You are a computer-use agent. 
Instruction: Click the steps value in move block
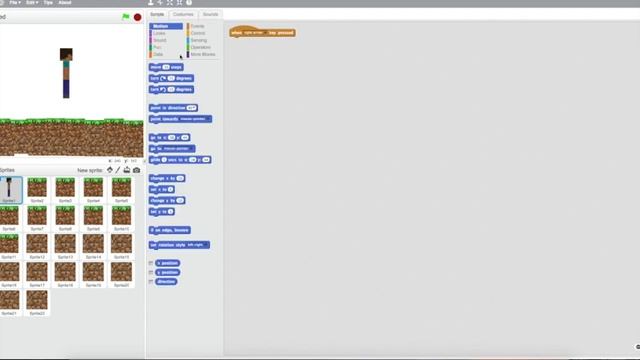(x=166, y=67)
